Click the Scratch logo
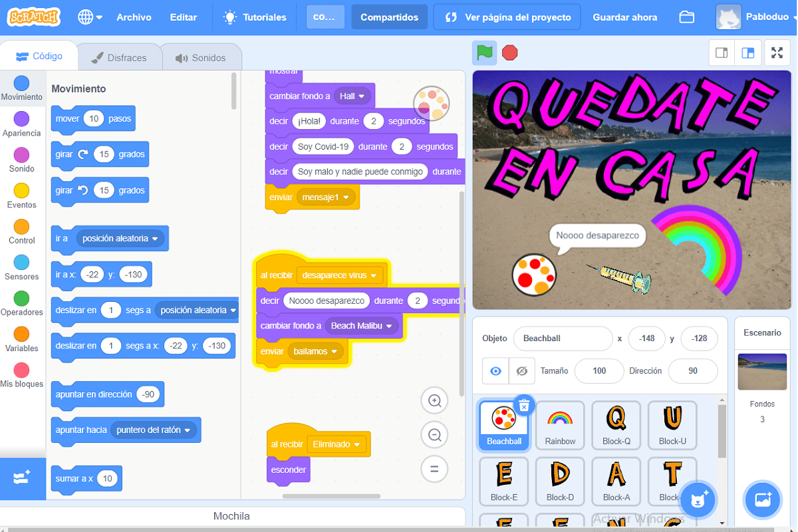 (x=33, y=17)
